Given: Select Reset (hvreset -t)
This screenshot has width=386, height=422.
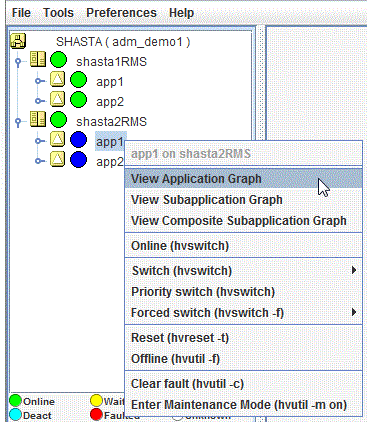Looking at the screenshot, I should click(x=243, y=338).
